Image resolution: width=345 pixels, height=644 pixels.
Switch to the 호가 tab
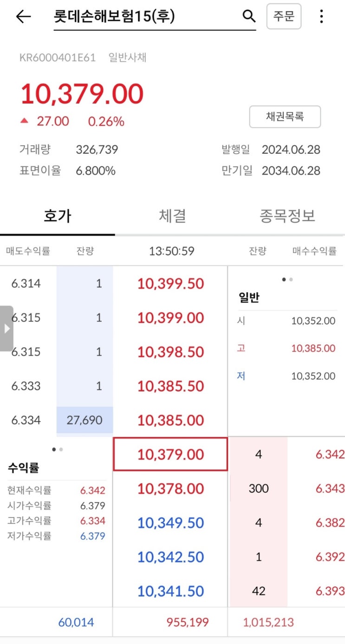point(58,216)
